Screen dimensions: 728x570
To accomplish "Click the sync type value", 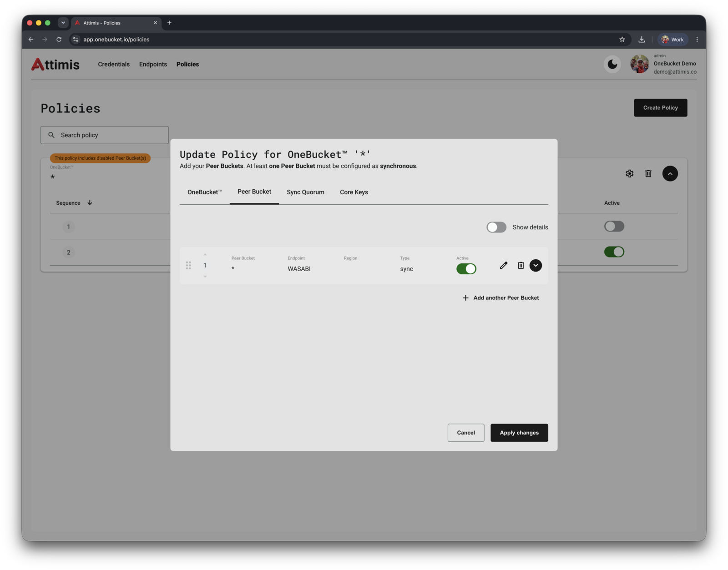I will coord(406,269).
